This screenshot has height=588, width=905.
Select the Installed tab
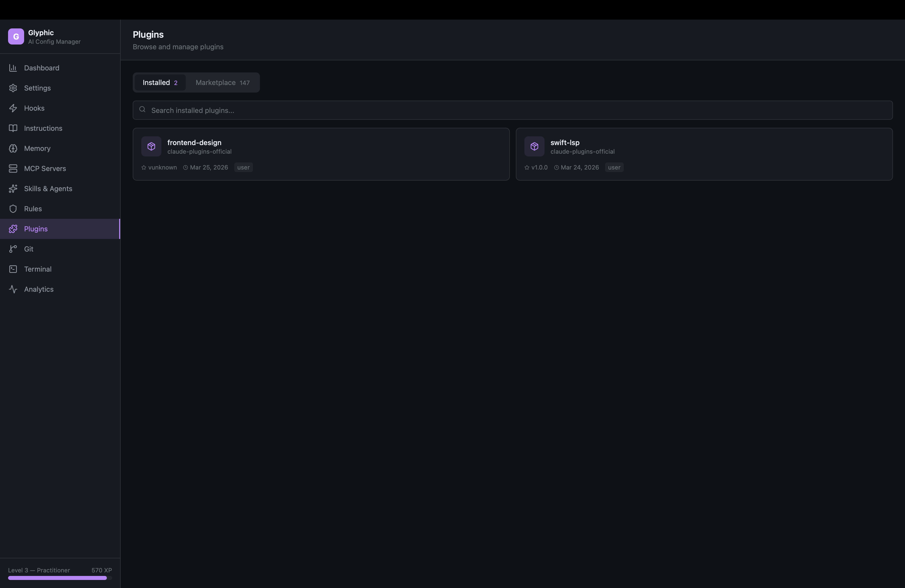pyautogui.click(x=160, y=82)
